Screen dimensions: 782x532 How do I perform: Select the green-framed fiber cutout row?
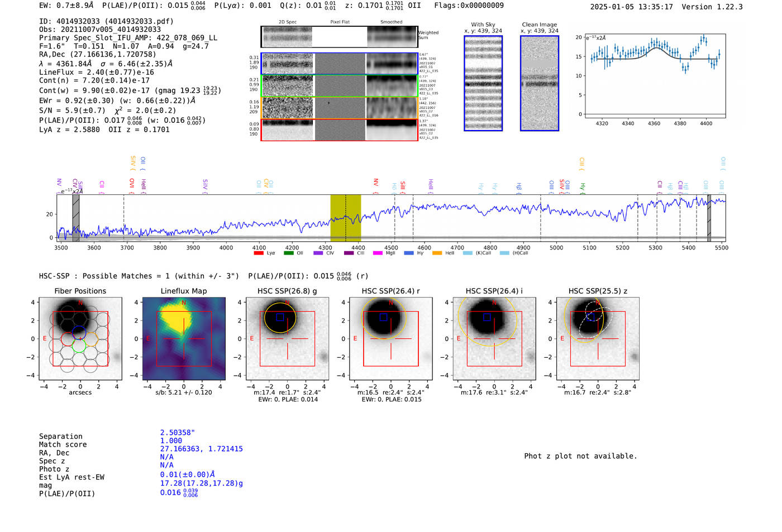340,85
